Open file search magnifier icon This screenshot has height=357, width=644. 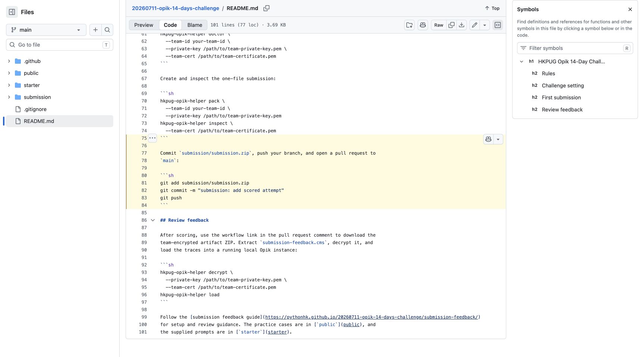(107, 30)
